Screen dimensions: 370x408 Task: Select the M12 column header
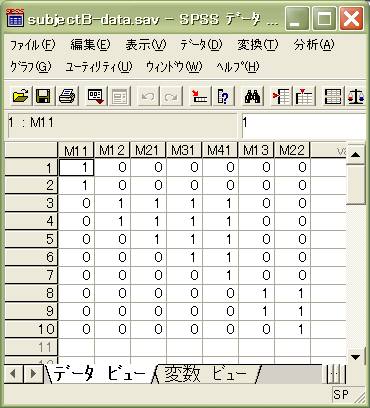(112, 151)
